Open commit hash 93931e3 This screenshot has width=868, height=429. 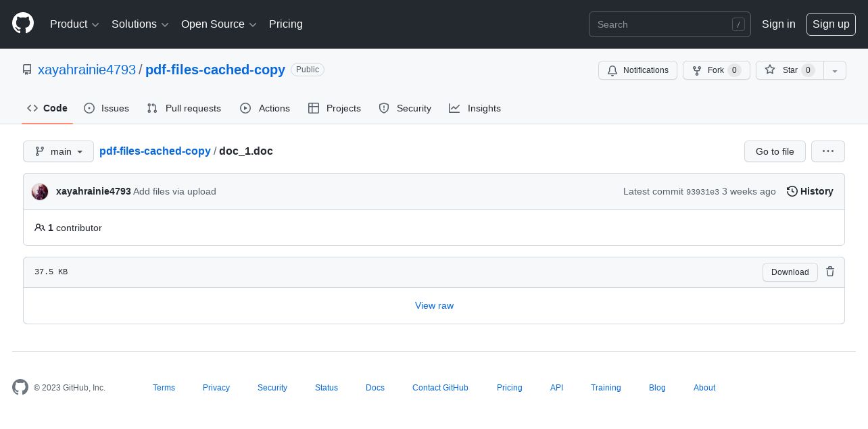pyautogui.click(x=702, y=192)
